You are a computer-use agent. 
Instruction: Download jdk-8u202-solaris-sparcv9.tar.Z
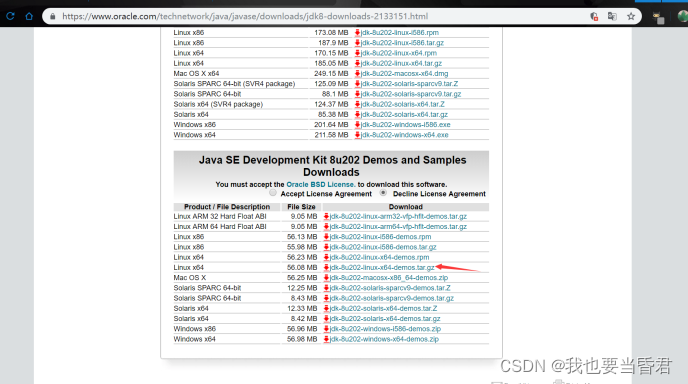(409, 84)
